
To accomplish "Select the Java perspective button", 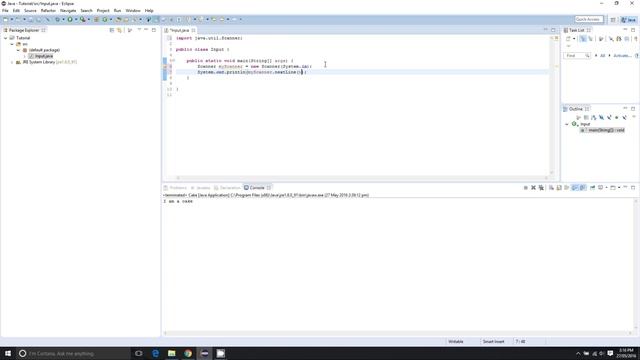I will [x=629, y=20].
